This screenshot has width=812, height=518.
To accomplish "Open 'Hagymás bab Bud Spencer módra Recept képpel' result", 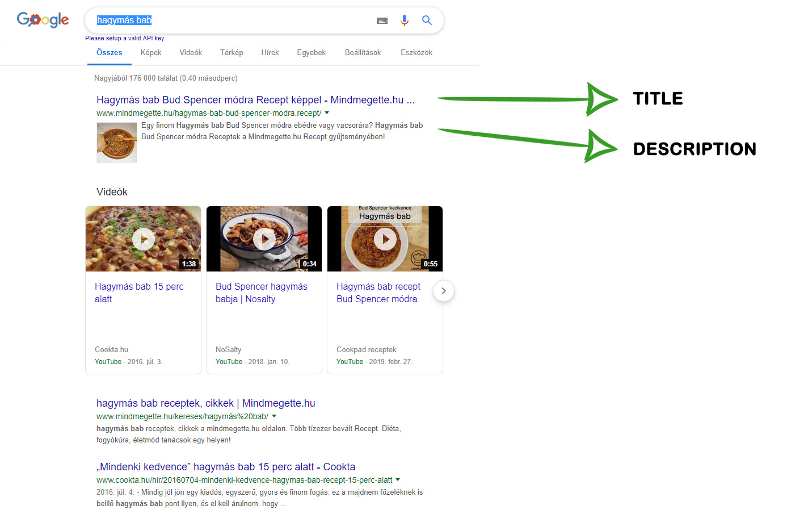I will [255, 100].
